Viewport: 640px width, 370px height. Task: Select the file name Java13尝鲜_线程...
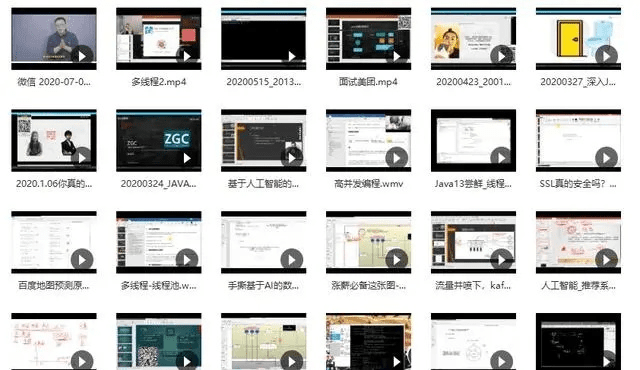473,184
